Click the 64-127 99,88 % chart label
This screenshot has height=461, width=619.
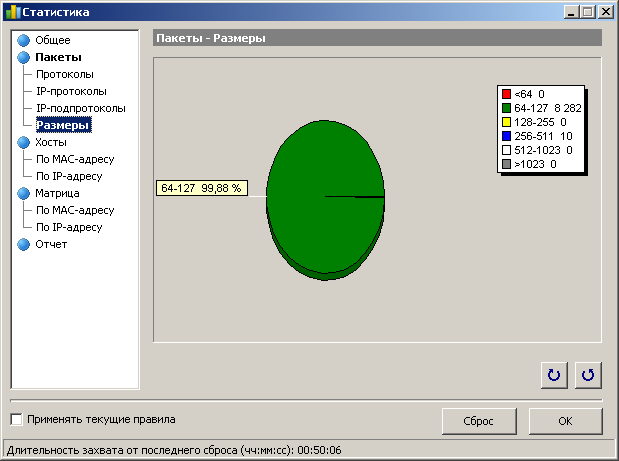coord(202,188)
